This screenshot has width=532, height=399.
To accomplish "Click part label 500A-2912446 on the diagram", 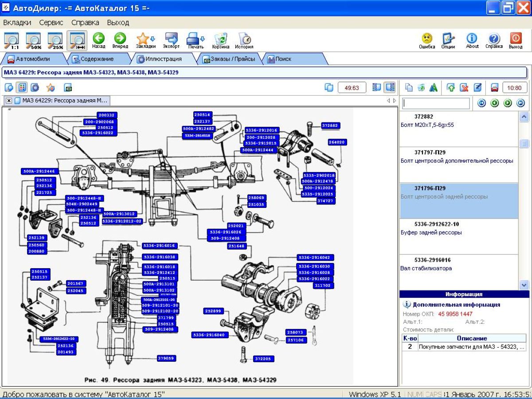I will [x=39, y=171].
